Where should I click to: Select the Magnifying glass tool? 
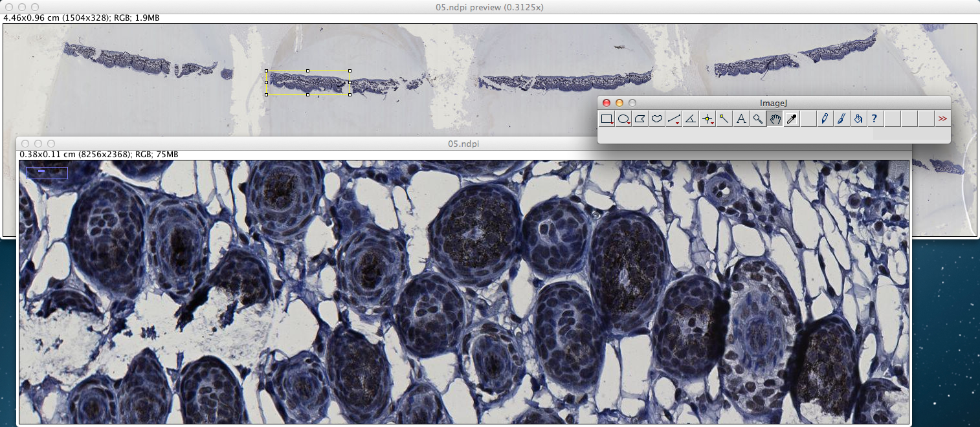pos(759,118)
